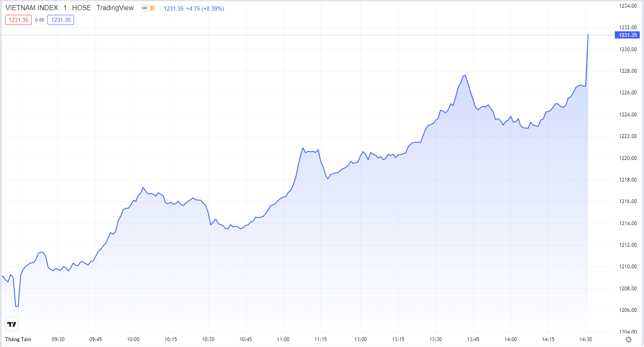Click the 1212.00 price axis label
644x347 pixels.
coord(628,245)
